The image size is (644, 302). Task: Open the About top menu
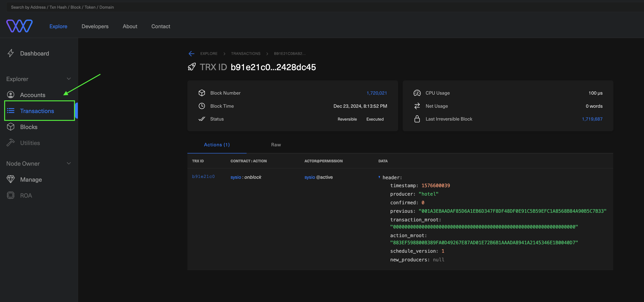coord(130,26)
